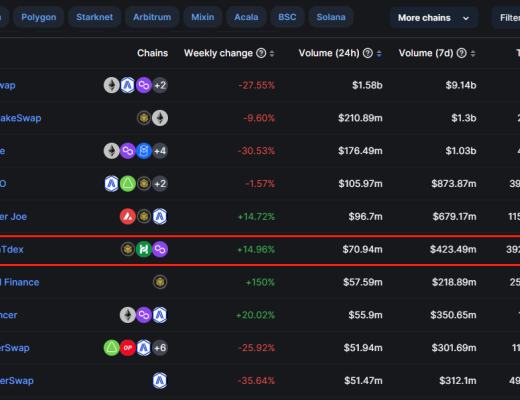Expand the +4 chains badge in $176.49m row
This screenshot has height=400, width=520.
(160, 151)
